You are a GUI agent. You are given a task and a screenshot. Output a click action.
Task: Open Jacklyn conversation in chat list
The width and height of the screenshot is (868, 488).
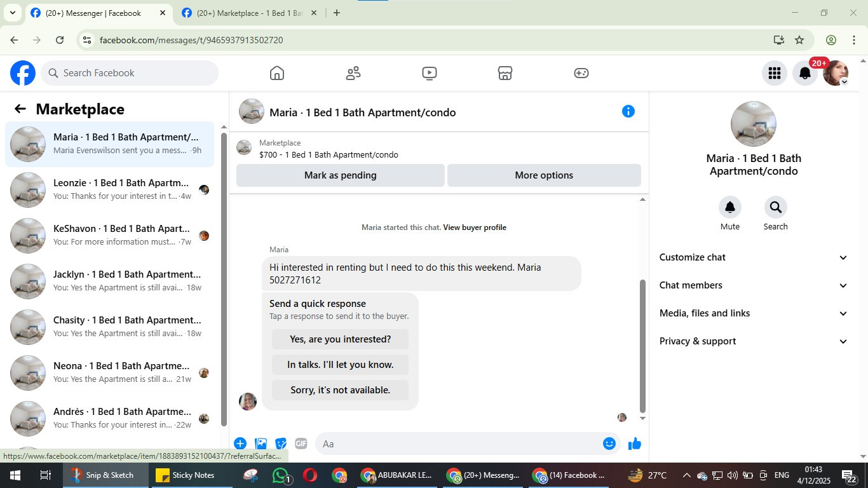pyautogui.click(x=110, y=281)
